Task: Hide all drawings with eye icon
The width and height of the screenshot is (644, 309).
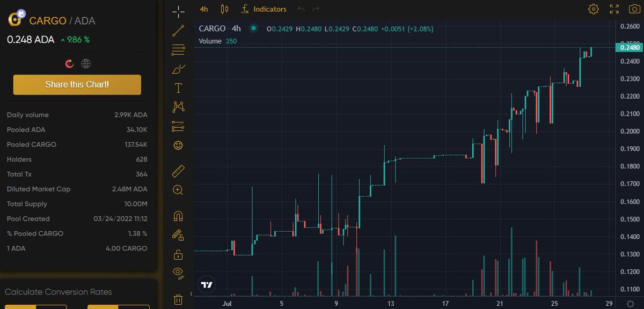Action: tap(178, 273)
